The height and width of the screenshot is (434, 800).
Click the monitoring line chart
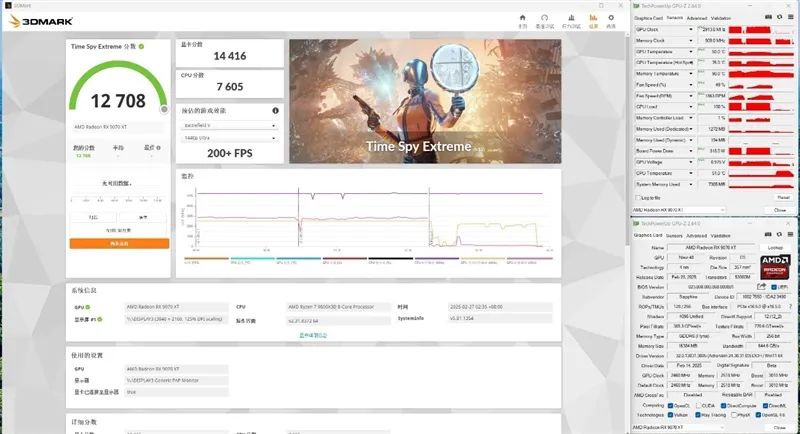point(367,217)
